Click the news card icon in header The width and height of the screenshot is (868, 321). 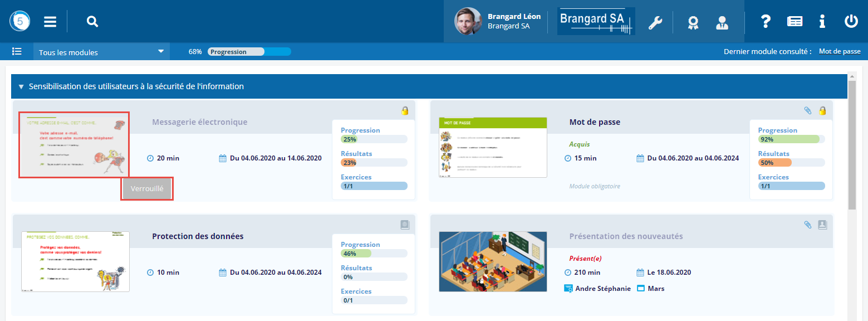click(795, 22)
